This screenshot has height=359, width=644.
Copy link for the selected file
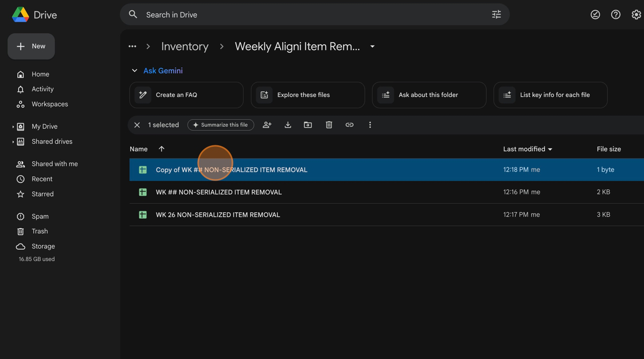tap(349, 125)
